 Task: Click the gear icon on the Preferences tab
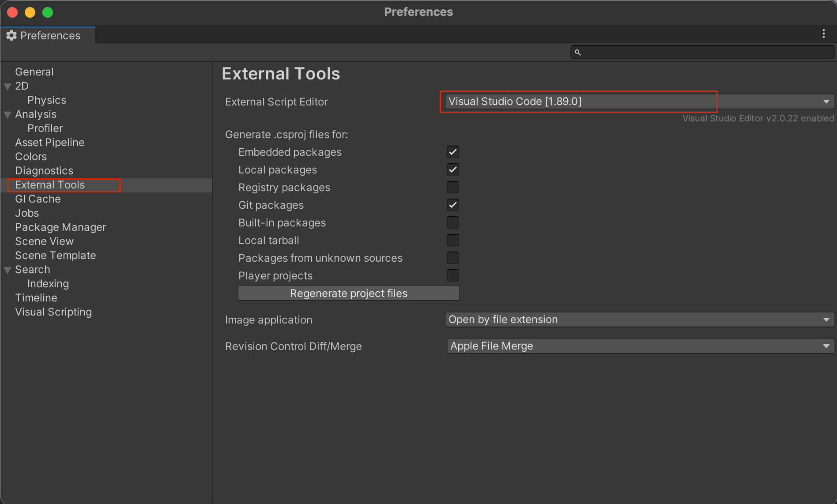(11, 35)
